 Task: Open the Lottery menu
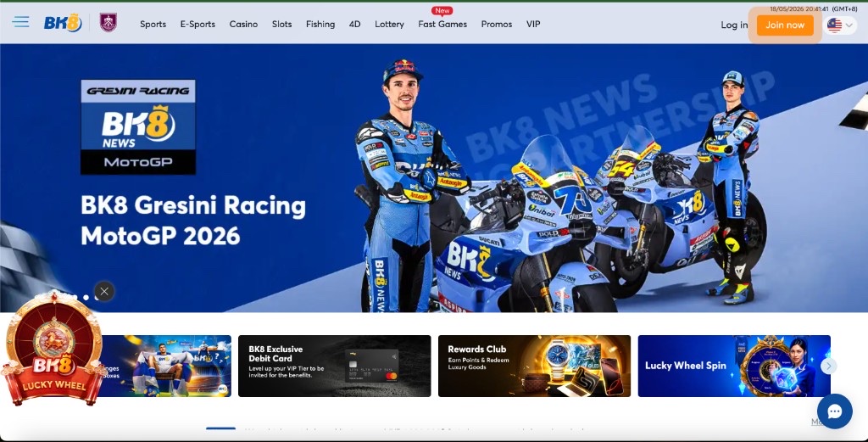coord(389,25)
